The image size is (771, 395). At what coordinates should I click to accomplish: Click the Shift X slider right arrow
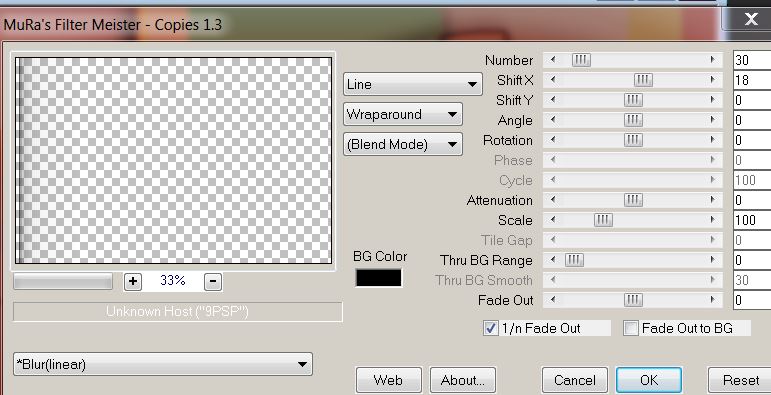click(712, 80)
